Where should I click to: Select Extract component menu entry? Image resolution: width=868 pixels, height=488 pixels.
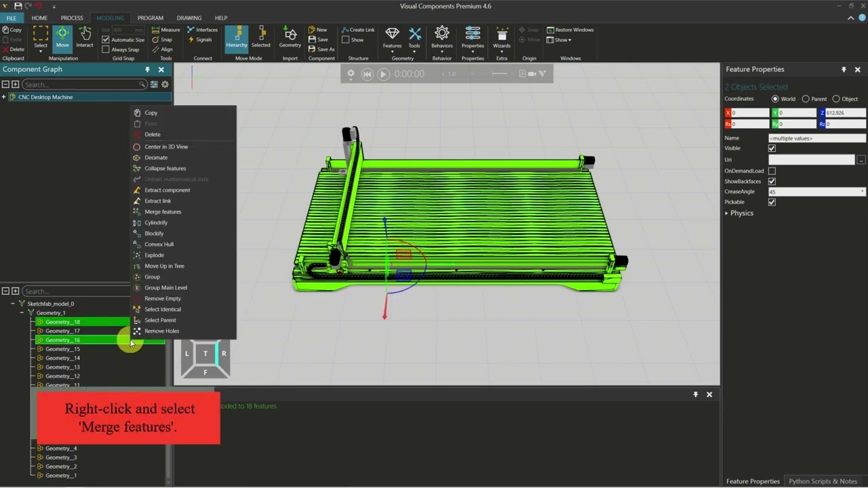tap(167, 190)
